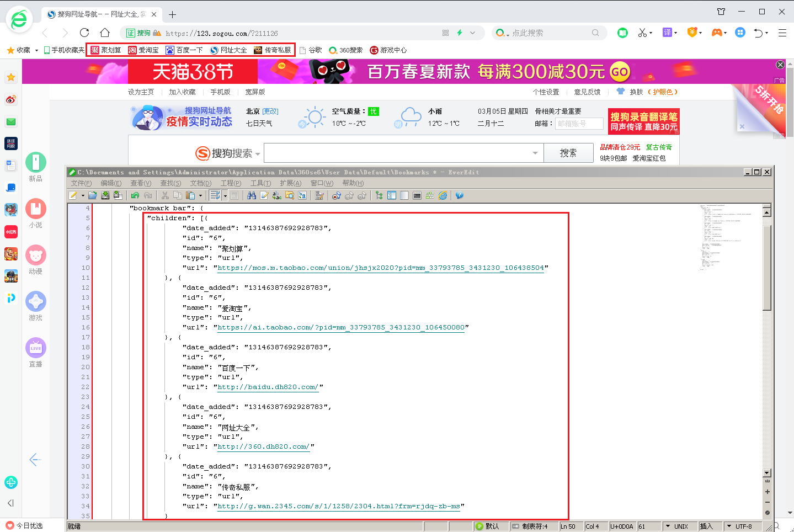Image resolution: width=794 pixels, height=532 pixels.
Task: Click the 设为主页 link on the page
Action: click(x=141, y=92)
